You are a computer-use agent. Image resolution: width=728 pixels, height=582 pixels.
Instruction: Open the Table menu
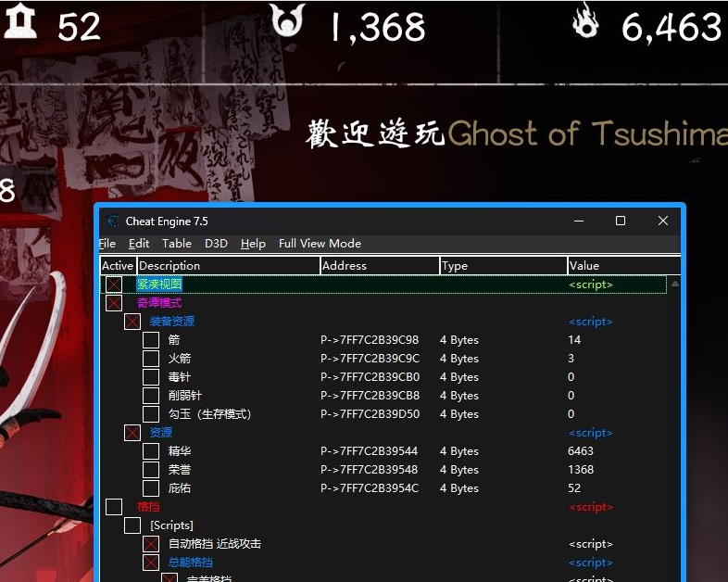click(x=177, y=244)
